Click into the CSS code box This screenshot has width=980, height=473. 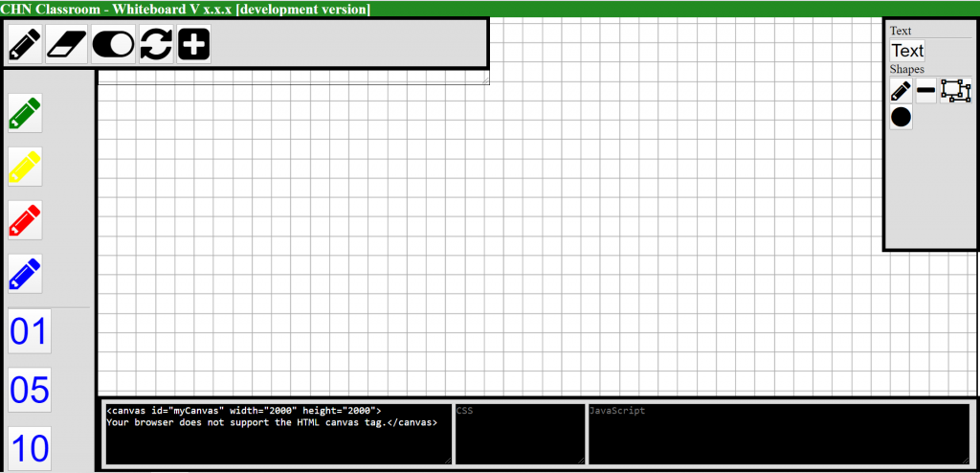[520, 435]
